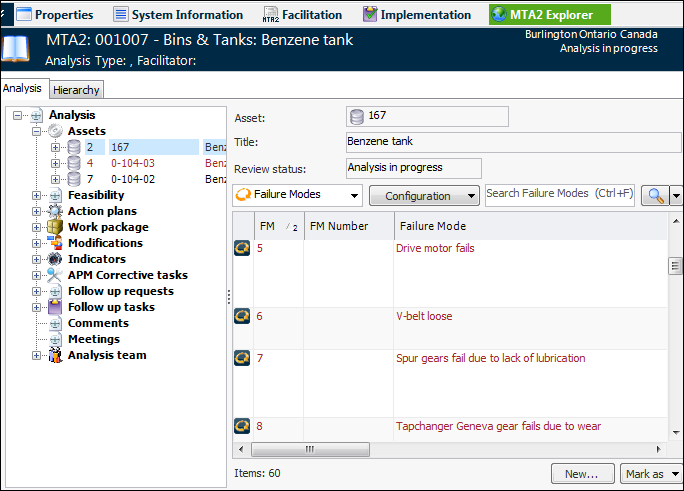Click the horizontal scrollbar right arrow
The image size is (684, 491).
click(x=659, y=449)
